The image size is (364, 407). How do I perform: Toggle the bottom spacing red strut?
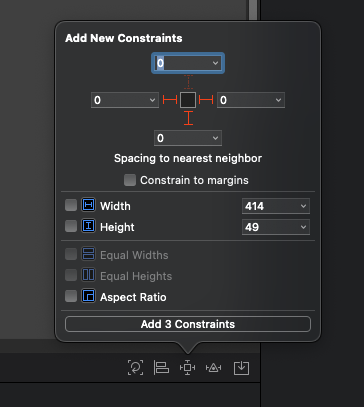pyautogui.click(x=188, y=118)
